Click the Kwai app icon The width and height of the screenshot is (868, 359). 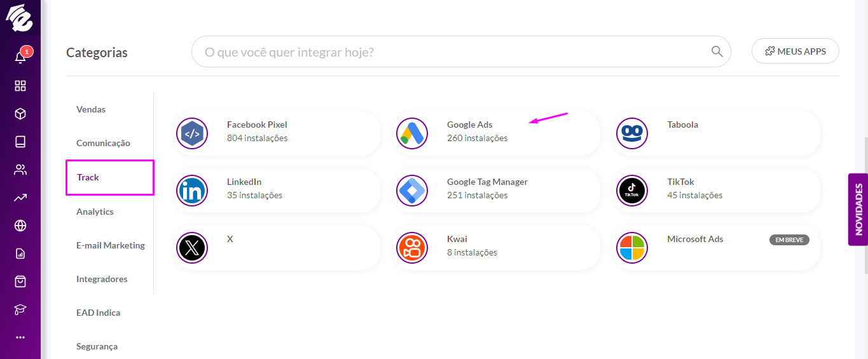pyautogui.click(x=412, y=248)
